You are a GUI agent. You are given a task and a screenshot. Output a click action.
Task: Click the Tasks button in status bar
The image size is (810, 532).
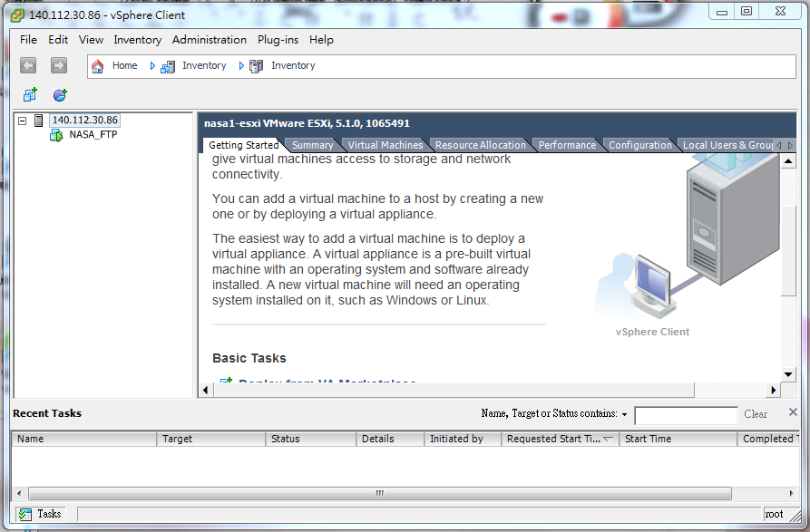click(40, 514)
